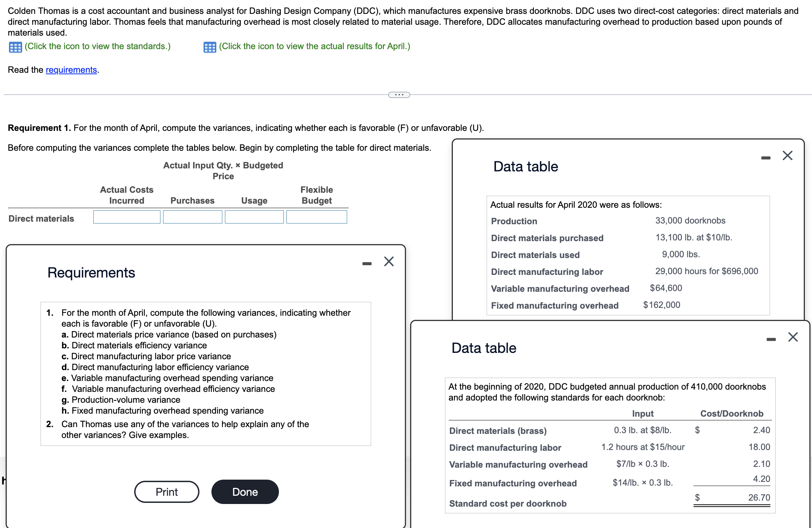Click the standards Data table title bar

[x=484, y=348]
